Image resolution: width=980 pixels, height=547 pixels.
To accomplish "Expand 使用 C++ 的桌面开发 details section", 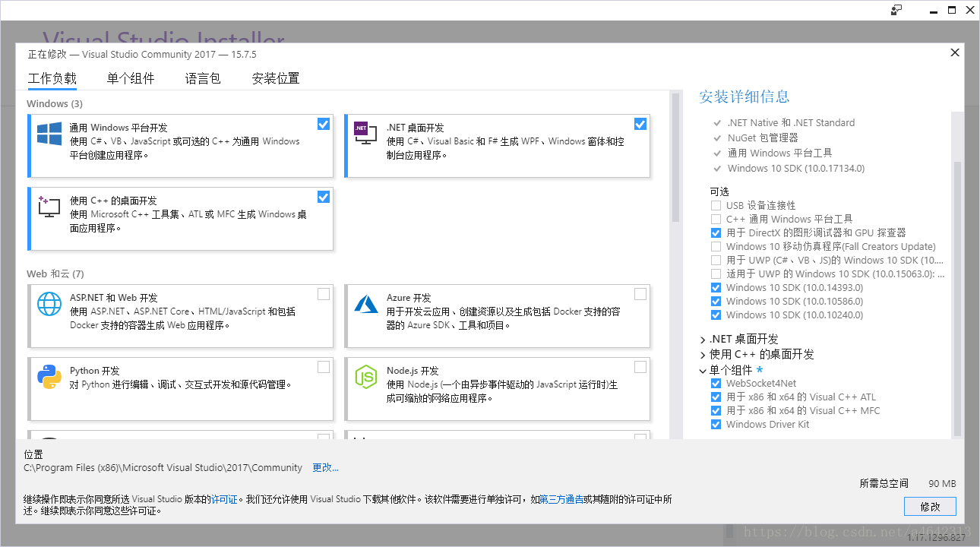I will [x=703, y=355].
